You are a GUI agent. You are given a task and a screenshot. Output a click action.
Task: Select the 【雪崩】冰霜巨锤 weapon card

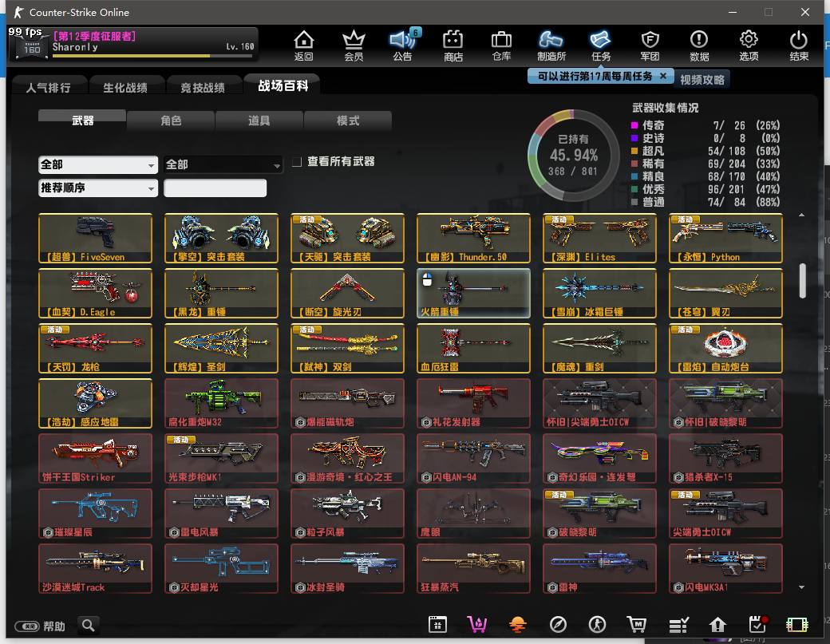coord(599,293)
